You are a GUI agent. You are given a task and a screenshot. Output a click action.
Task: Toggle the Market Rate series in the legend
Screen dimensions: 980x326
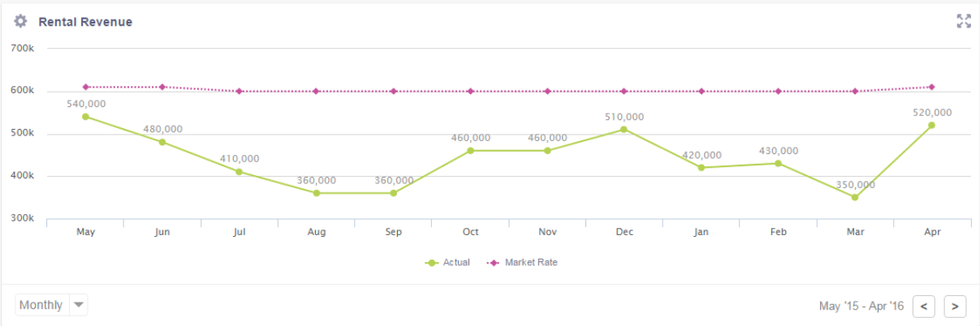pos(523,263)
